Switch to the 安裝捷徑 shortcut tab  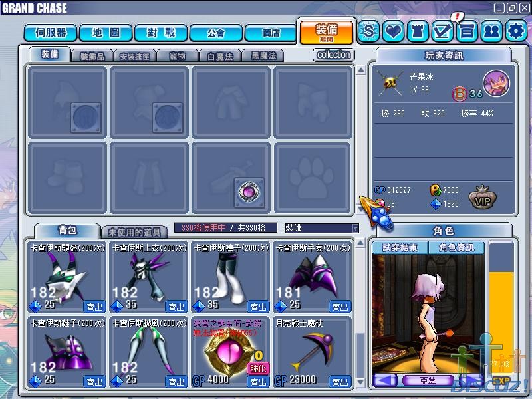(135, 56)
